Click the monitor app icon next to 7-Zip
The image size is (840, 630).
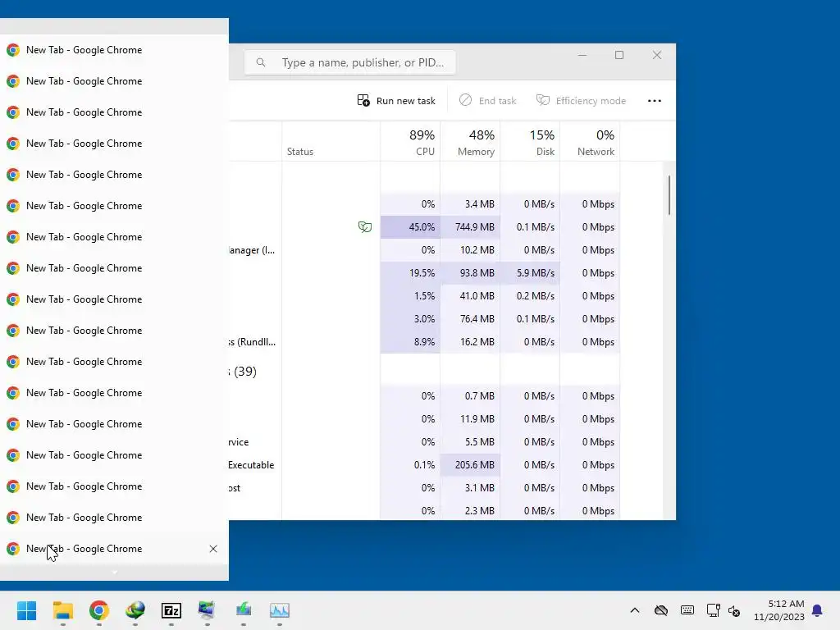click(x=208, y=610)
